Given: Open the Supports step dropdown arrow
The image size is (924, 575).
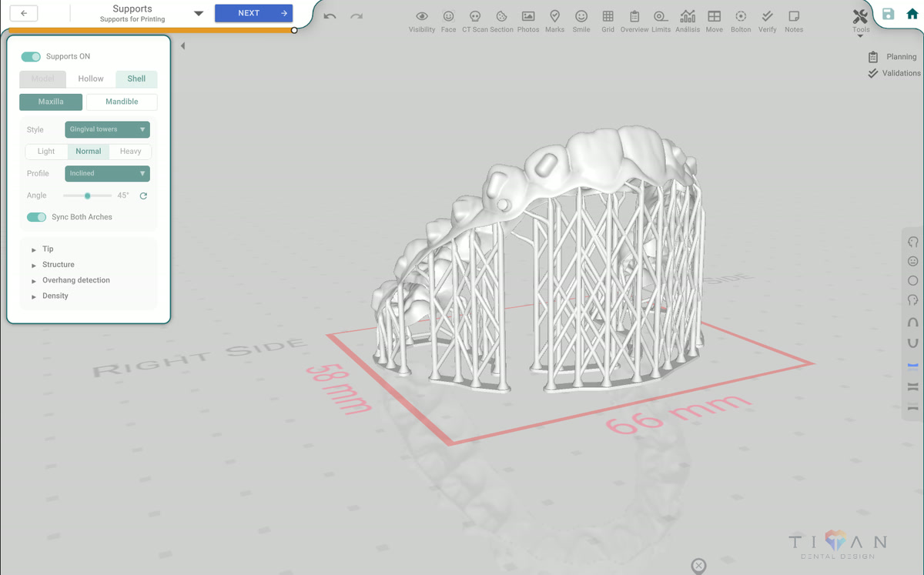Looking at the screenshot, I should click(198, 14).
